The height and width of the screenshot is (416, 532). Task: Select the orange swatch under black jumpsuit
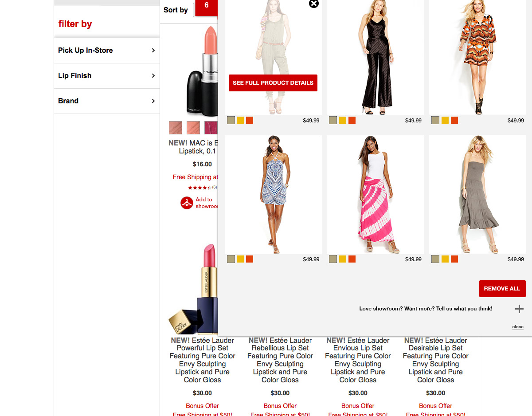[352, 120]
